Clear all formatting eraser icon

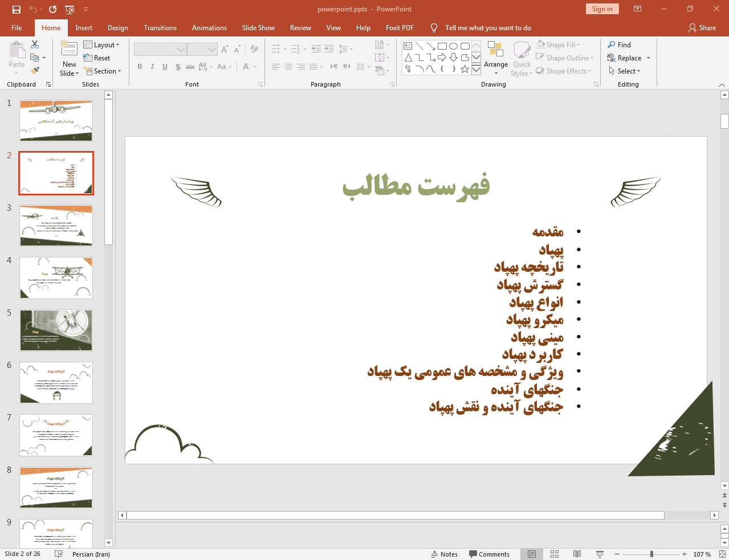[x=254, y=50]
